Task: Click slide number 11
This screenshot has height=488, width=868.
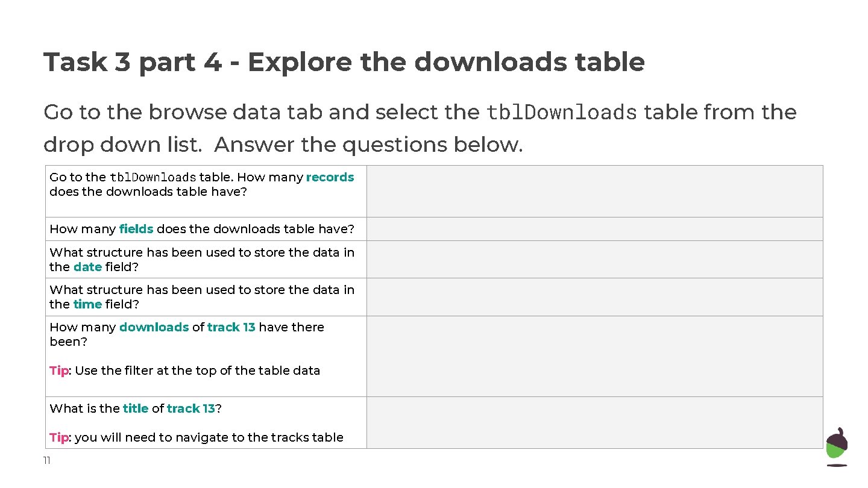Action: click(46, 461)
